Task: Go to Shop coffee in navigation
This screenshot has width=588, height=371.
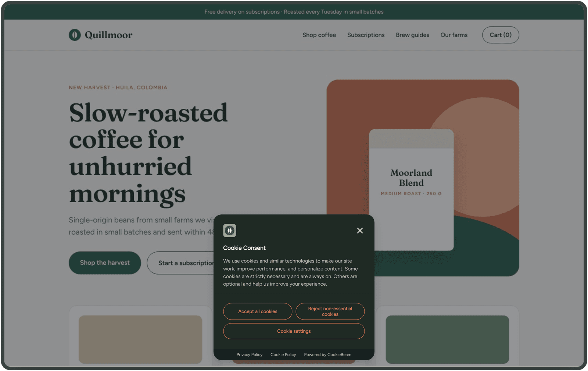Action: 319,35
